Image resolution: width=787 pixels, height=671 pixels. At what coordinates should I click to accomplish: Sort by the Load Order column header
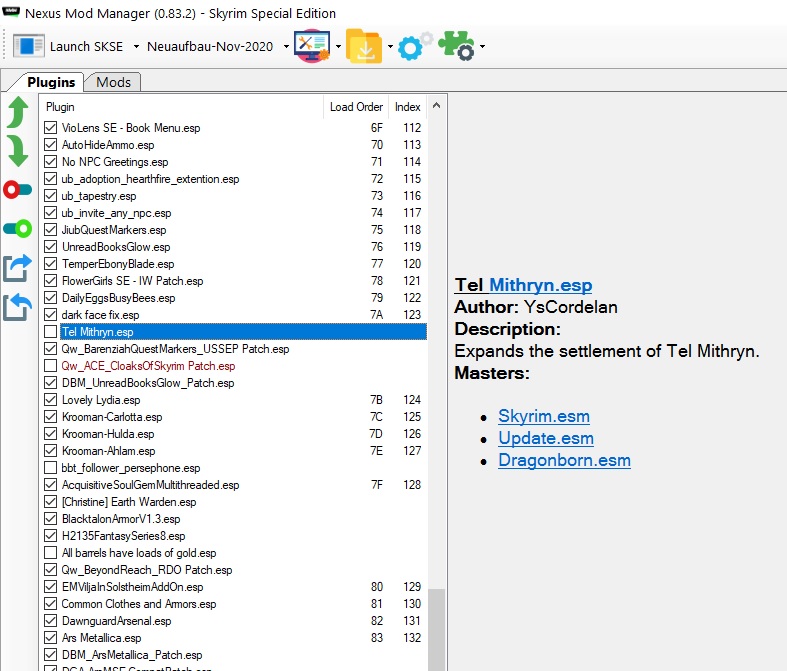point(355,107)
